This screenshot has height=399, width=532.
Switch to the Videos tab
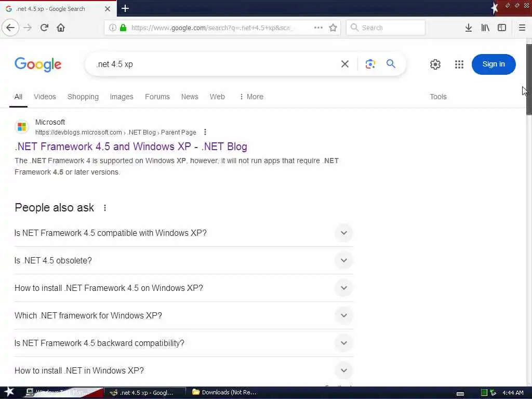click(x=45, y=97)
